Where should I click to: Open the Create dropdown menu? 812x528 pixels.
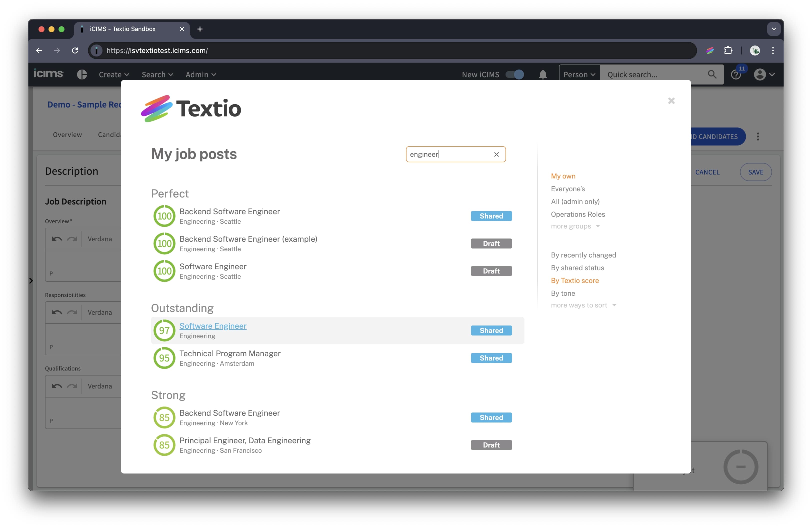(x=113, y=74)
